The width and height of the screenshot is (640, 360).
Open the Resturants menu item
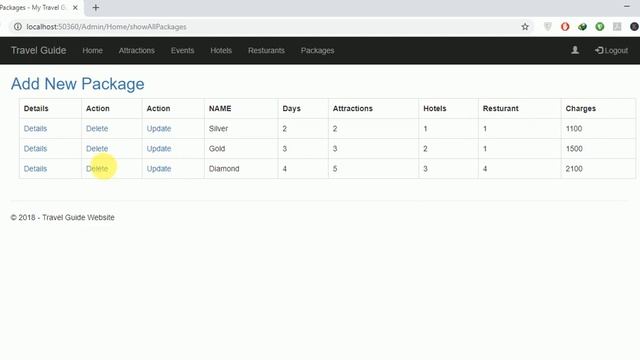coord(266,51)
